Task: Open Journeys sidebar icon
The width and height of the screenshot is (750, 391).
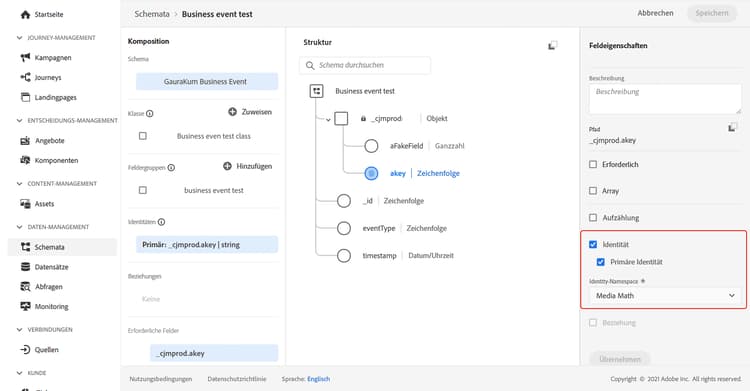Action: click(x=25, y=77)
